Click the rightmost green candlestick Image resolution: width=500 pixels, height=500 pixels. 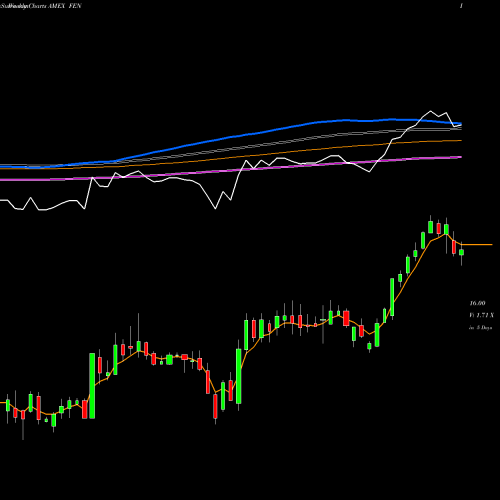pyautogui.click(x=461, y=252)
